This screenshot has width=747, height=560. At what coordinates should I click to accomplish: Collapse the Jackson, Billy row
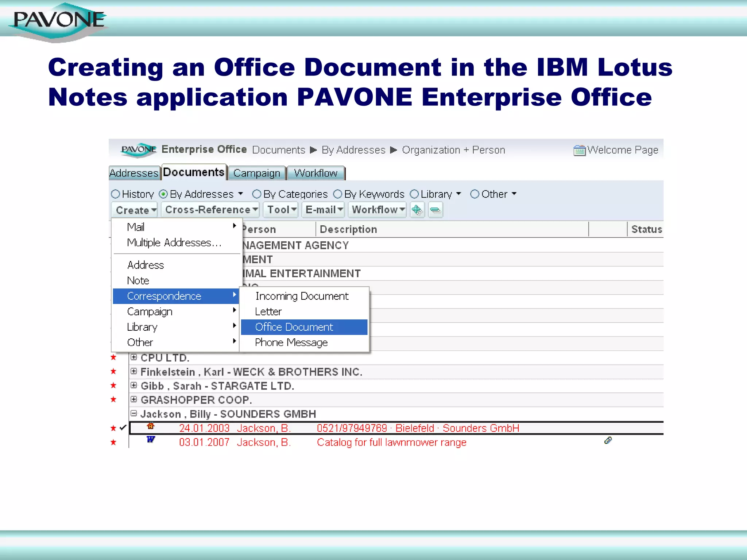coord(134,413)
